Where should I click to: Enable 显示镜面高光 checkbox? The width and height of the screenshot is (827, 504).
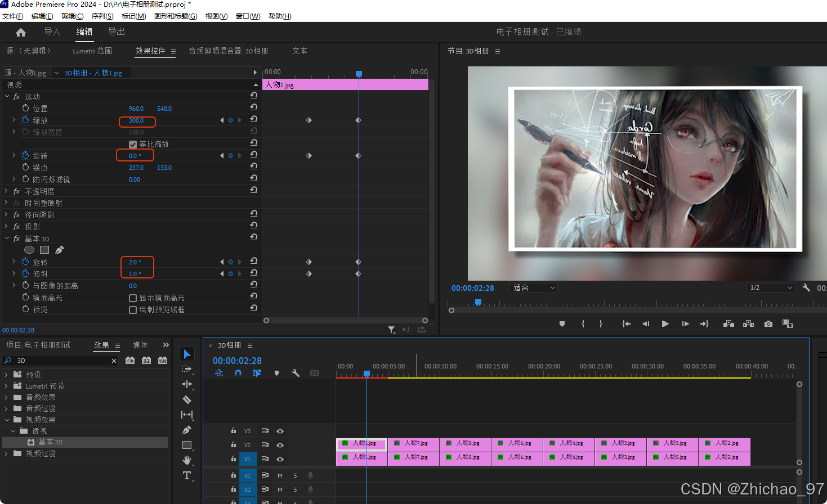point(133,298)
